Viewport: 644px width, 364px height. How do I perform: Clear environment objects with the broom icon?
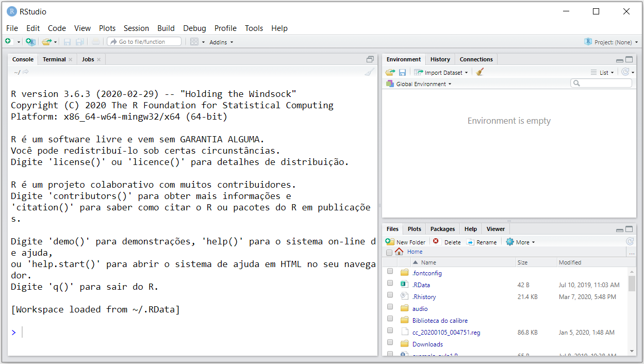click(480, 72)
